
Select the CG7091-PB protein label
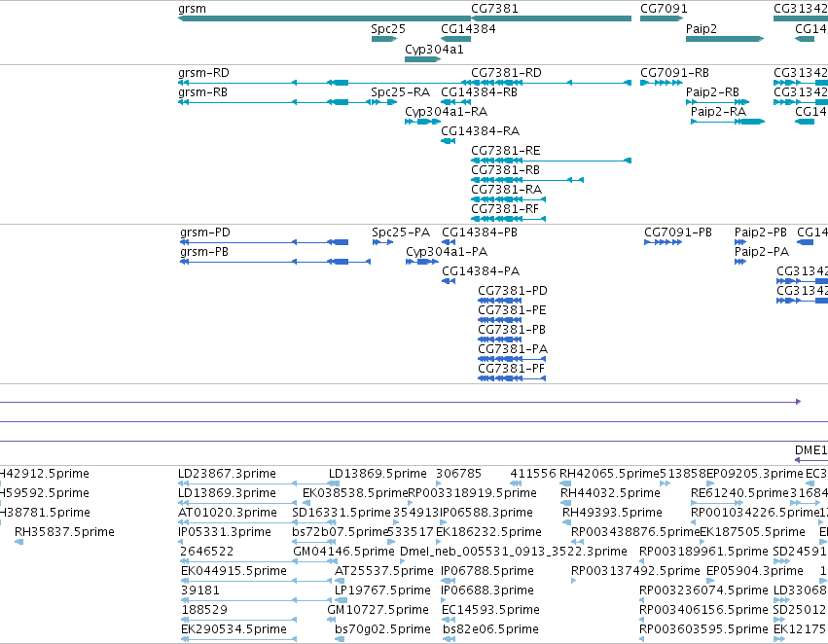tap(677, 233)
